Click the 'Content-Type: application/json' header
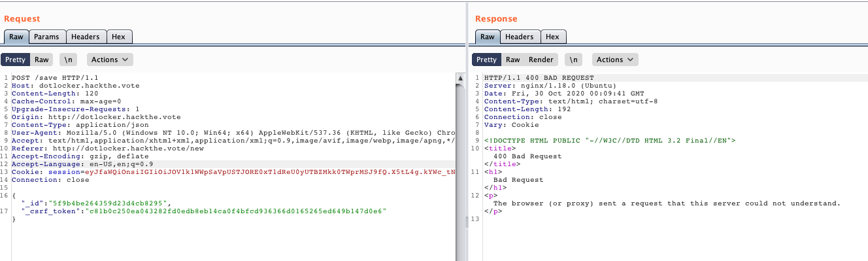 80,125
